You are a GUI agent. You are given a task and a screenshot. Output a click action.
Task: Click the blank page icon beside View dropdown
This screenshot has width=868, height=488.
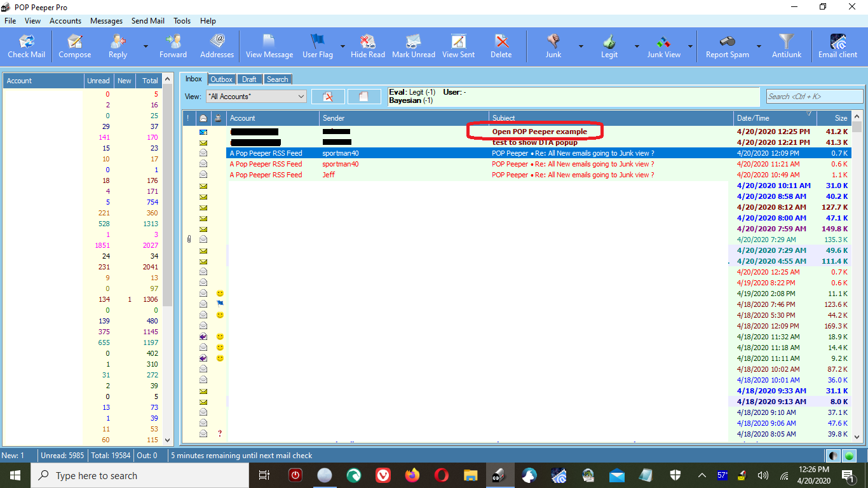364,97
